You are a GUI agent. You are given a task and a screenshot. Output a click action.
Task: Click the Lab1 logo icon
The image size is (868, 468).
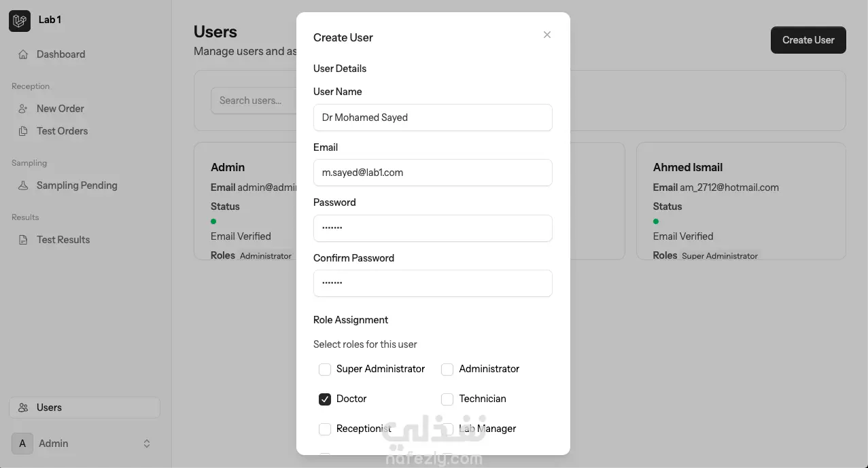click(x=20, y=20)
